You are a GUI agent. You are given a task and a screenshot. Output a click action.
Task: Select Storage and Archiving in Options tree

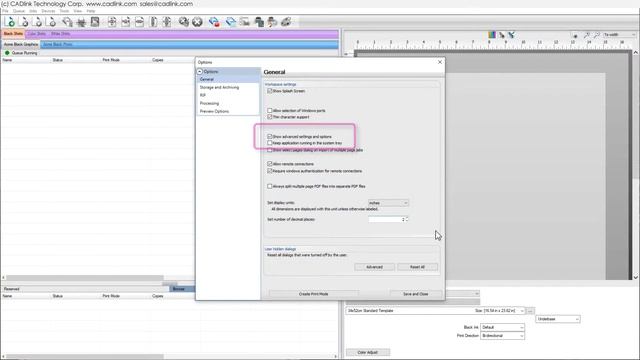click(x=220, y=87)
